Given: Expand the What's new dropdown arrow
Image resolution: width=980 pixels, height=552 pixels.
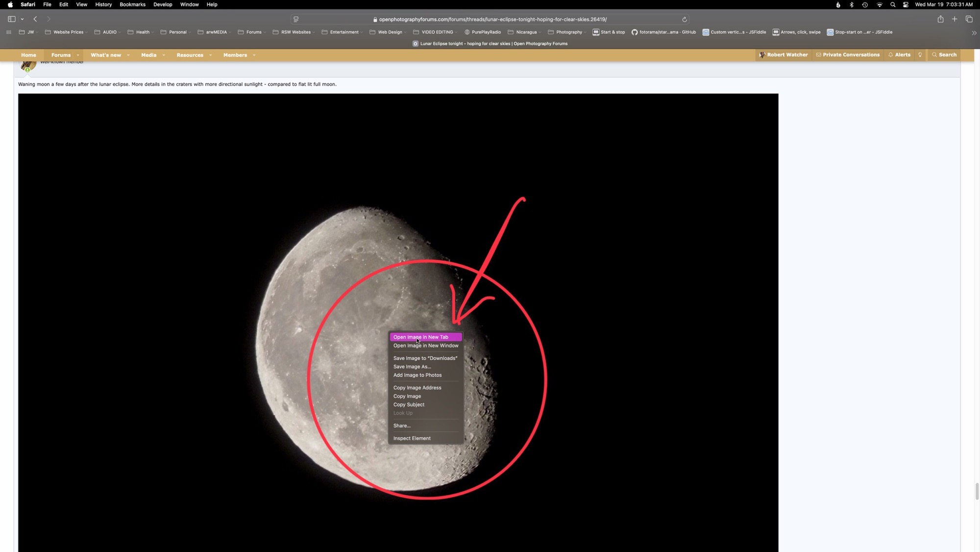Looking at the screenshot, I should tap(128, 55).
